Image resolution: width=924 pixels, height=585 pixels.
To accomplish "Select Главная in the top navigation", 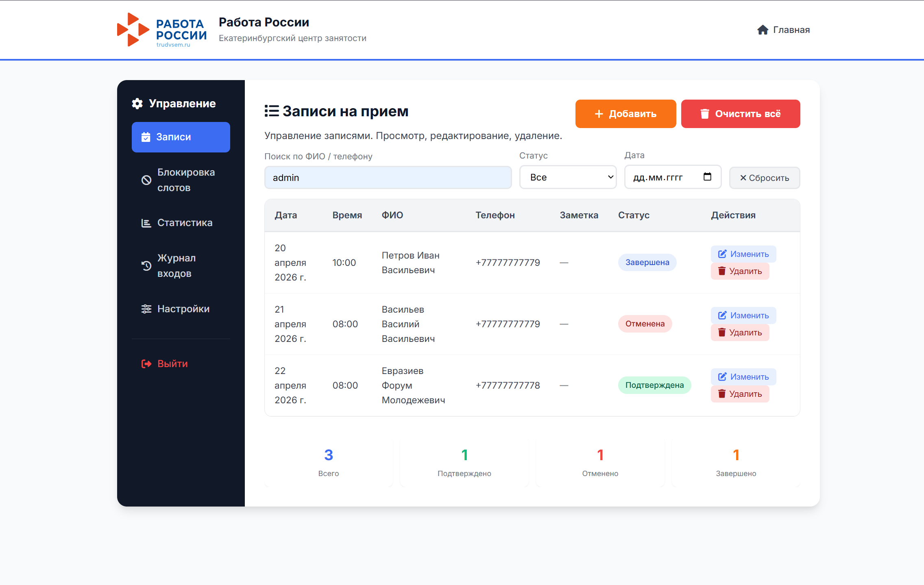I will click(x=790, y=30).
